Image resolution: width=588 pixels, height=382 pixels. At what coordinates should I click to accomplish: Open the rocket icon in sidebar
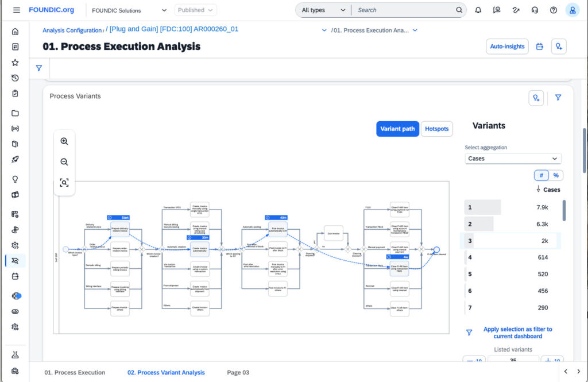click(15, 159)
